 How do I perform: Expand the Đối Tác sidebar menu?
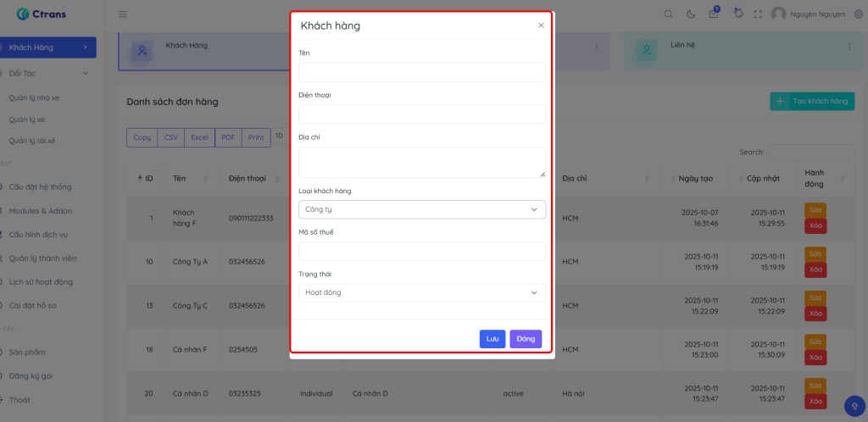[x=47, y=74]
